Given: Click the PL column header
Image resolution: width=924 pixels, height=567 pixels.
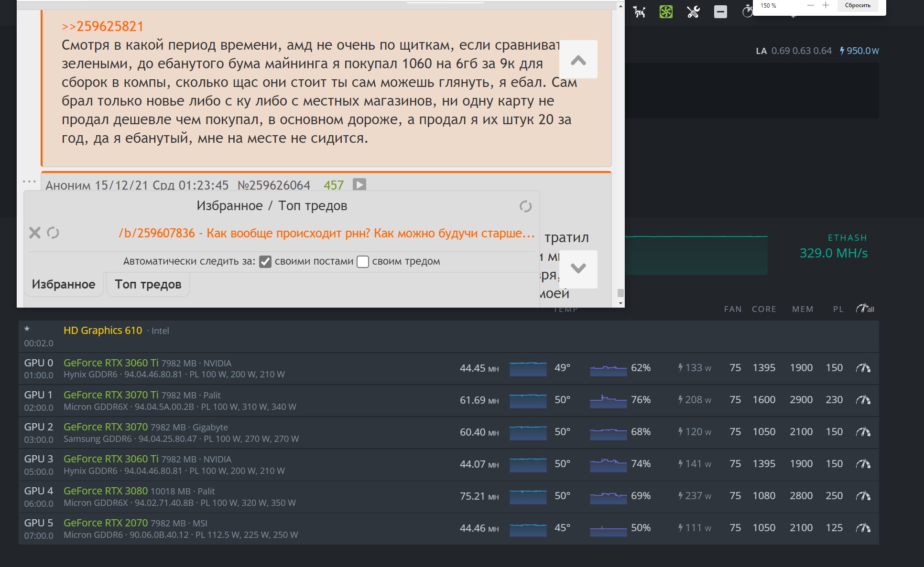Looking at the screenshot, I should point(838,309).
